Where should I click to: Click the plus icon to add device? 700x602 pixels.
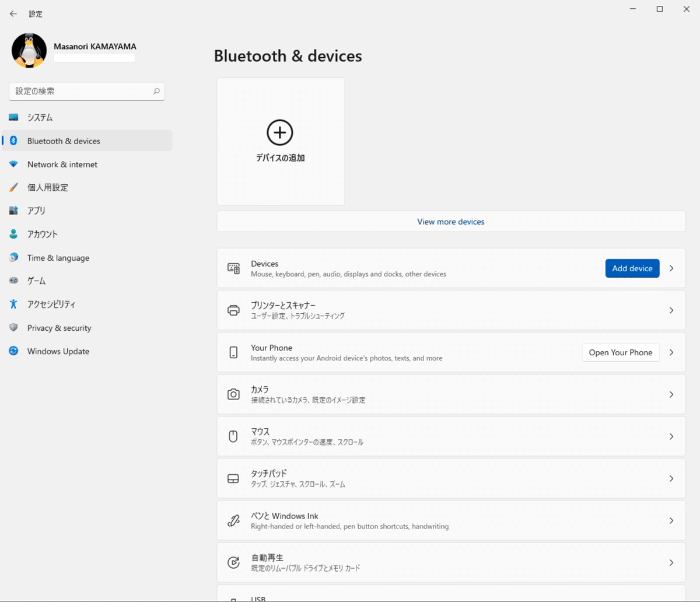click(x=279, y=133)
